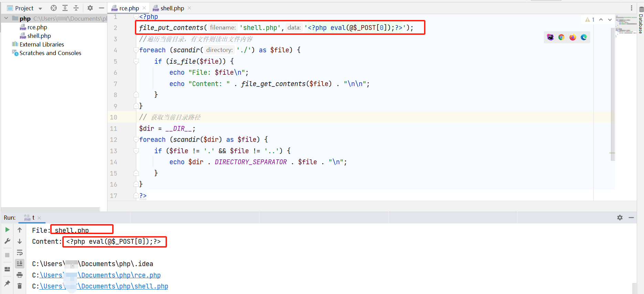This screenshot has height=294, width=644.
Task: Fold the foreach block at line 12
Action: click(136, 139)
